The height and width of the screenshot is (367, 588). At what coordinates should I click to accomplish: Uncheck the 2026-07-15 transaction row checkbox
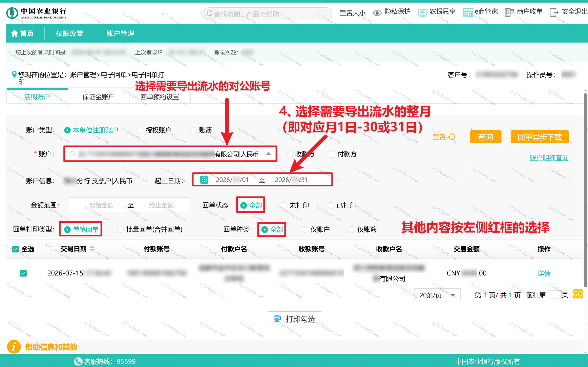click(23, 273)
